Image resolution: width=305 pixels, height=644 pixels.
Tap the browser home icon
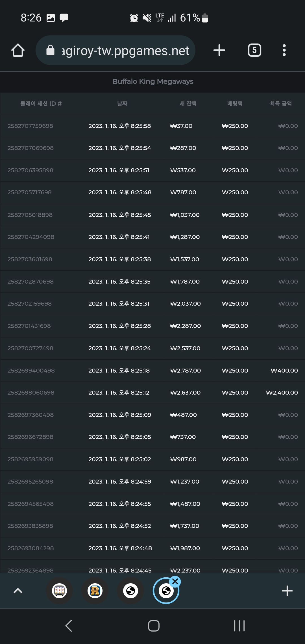tap(18, 50)
